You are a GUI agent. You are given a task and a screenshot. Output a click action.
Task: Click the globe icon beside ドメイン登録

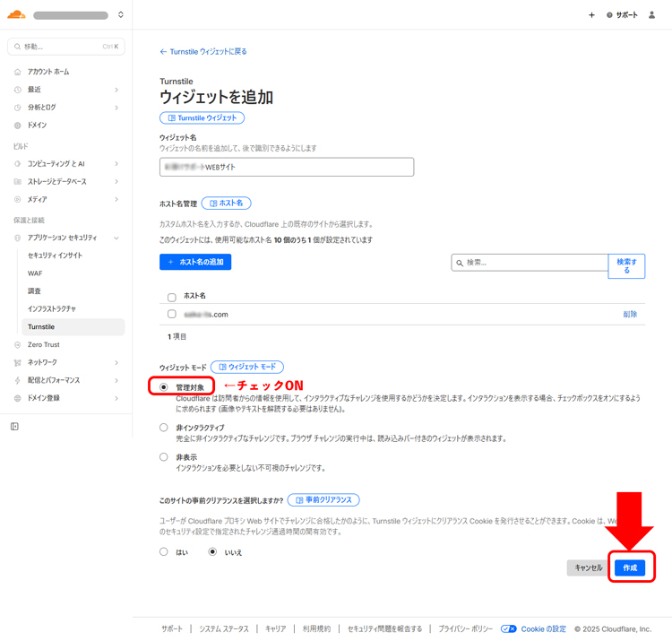point(18,398)
